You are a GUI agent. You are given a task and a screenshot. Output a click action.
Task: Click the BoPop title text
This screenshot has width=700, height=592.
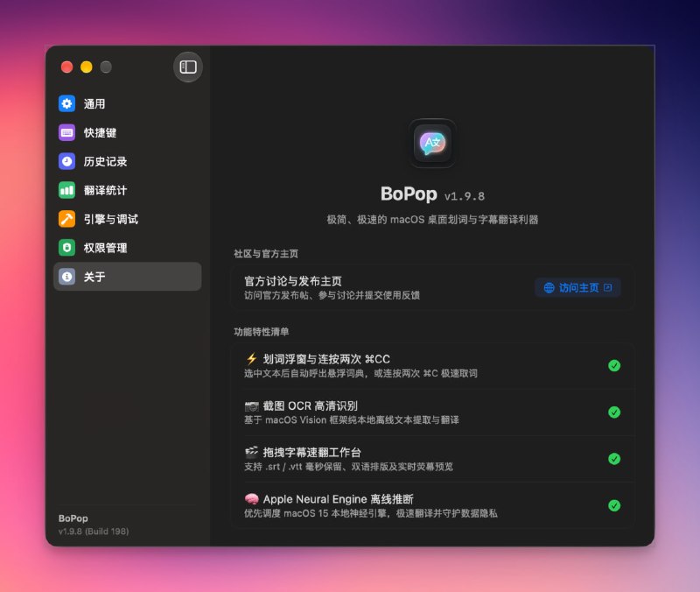(409, 194)
